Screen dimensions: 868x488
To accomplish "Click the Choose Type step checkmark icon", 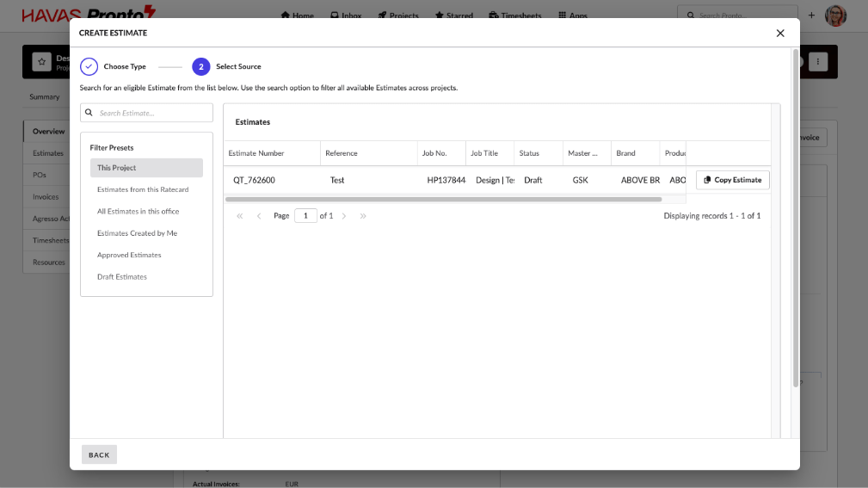I will pos(89,66).
